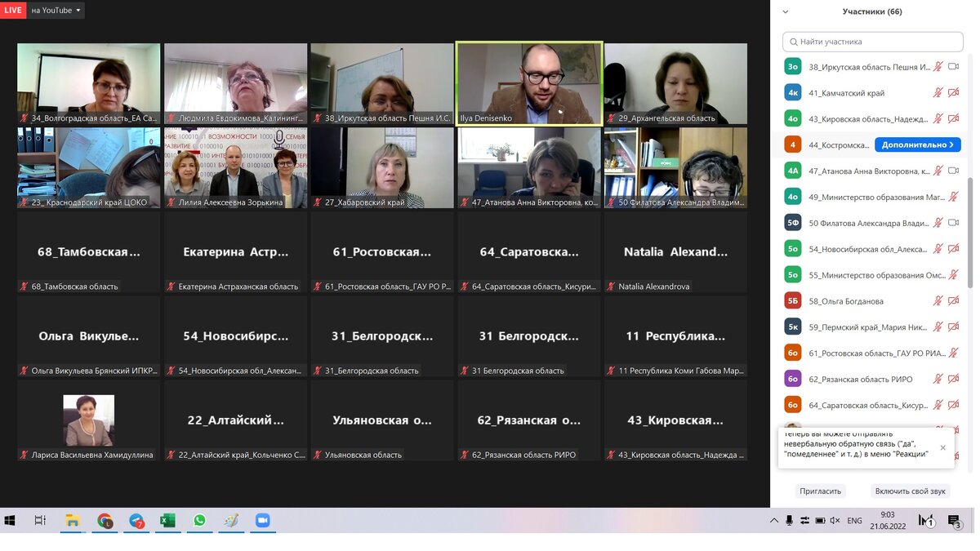Screen dimensions: 980x551
Task: Click disabled camera icon for 43_Кировская область
Action: (952, 119)
